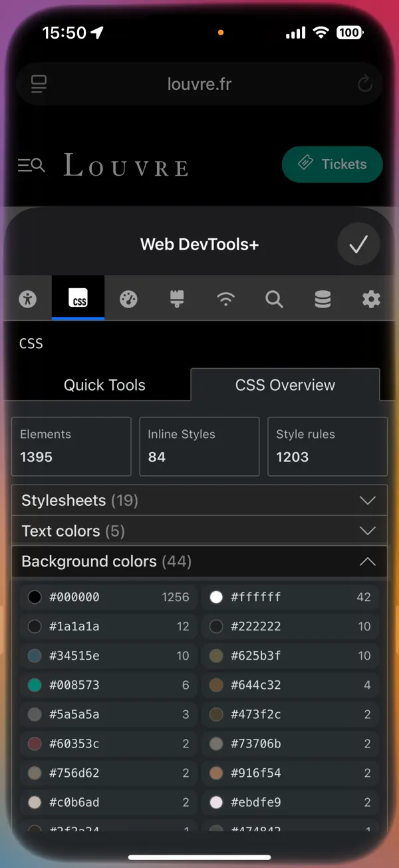
Task: Confirm with the checkmark button
Action: pos(358,244)
